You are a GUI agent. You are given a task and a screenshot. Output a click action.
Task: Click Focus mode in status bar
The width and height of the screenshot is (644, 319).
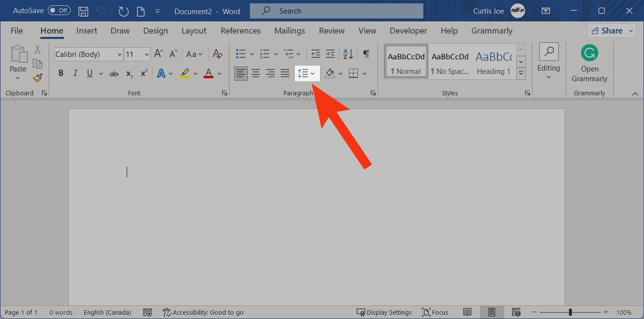435,312
